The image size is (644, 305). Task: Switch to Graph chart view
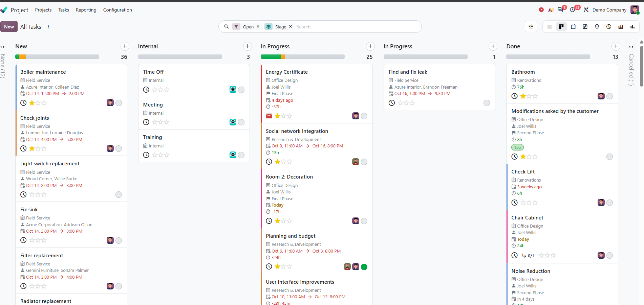click(632, 27)
